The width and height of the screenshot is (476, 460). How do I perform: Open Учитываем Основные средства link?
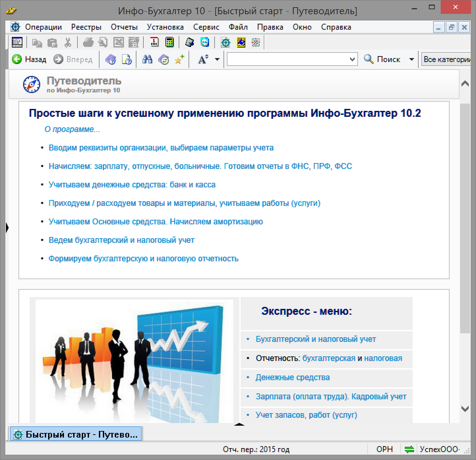coord(156,222)
